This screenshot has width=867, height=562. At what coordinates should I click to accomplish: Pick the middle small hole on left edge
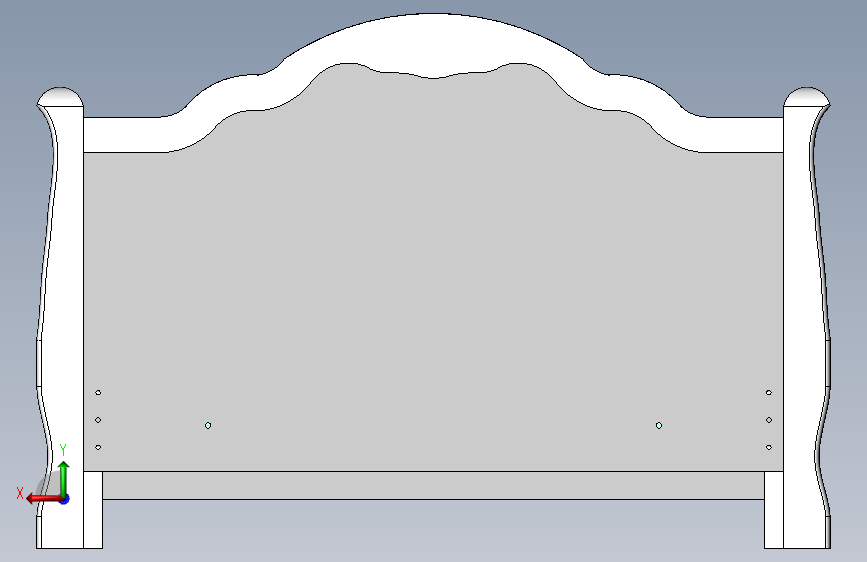(98, 420)
